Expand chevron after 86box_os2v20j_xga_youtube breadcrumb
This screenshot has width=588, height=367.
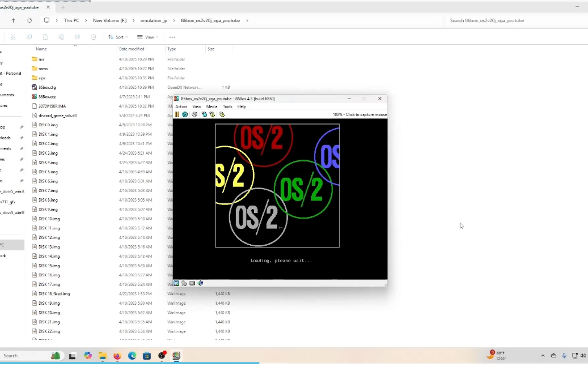[247, 20]
